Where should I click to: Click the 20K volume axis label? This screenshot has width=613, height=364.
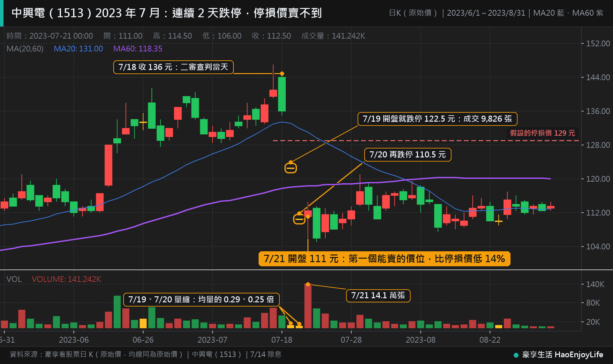click(593, 322)
